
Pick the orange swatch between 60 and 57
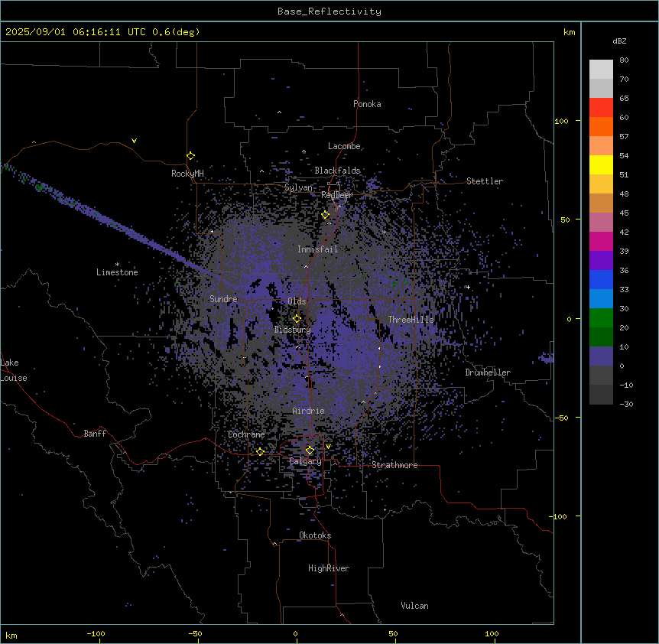pyautogui.click(x=601, y=126)
